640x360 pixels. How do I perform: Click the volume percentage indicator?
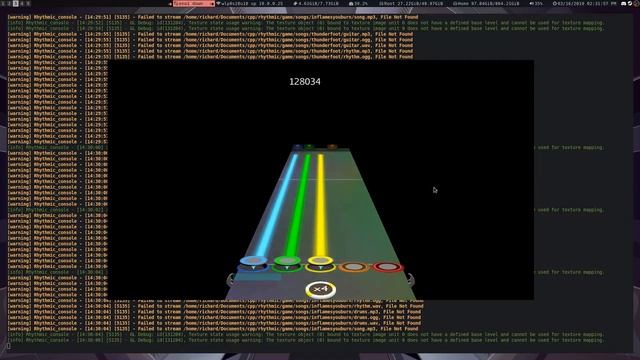tap(536, 3)
